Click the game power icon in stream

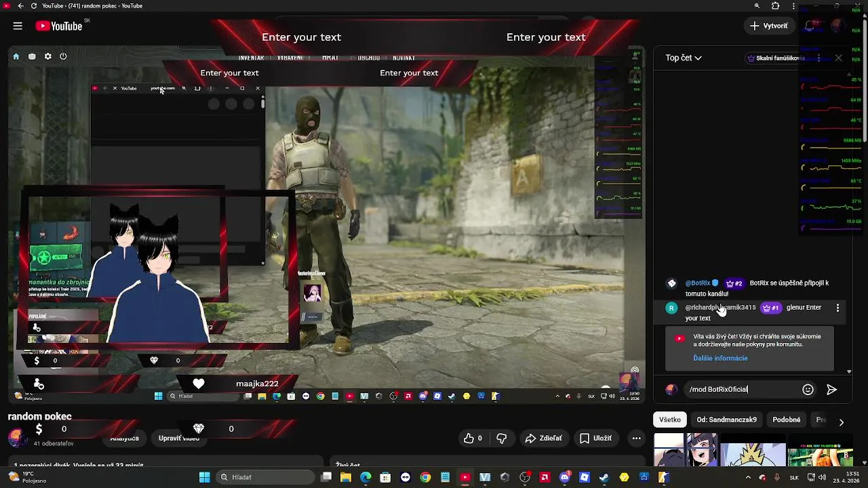pos(63,56)
